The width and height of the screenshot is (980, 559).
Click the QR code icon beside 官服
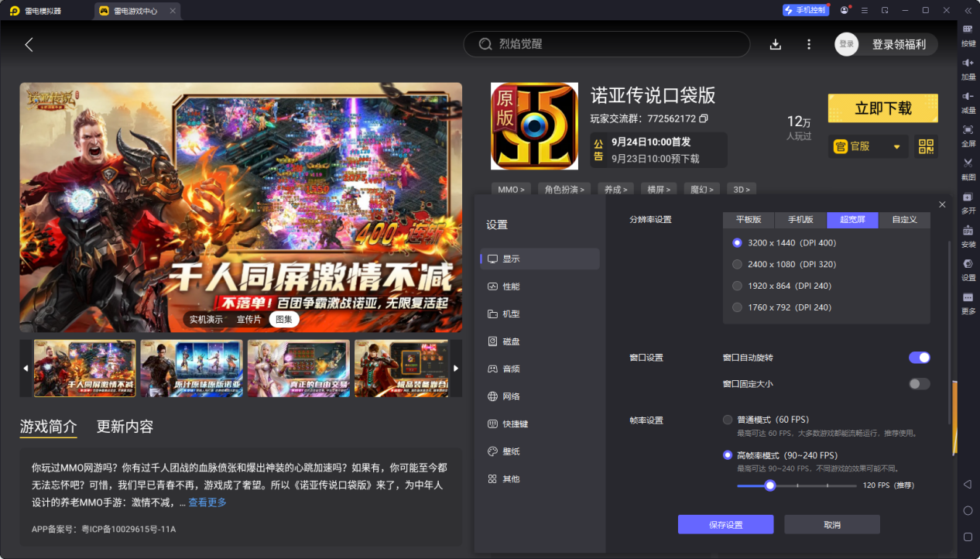point(926,146)
